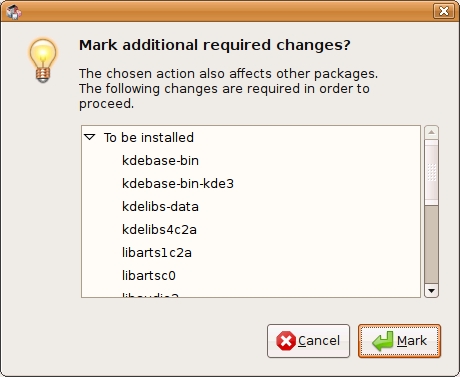Screen dimensions: 460x377
Task: Highlight the kdelibs4c2a package
Action: (x=251, y=229)
